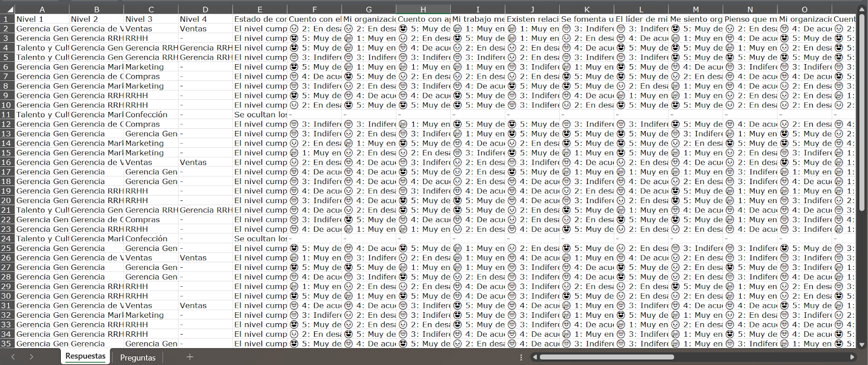868x365 pixels.
Task: Click the three-dot tab bar resize handle
Action: coord(521,357)
